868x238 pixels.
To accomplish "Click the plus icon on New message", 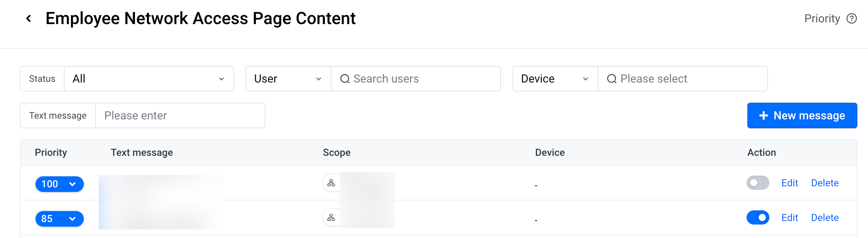I will [x=764, y=115].
